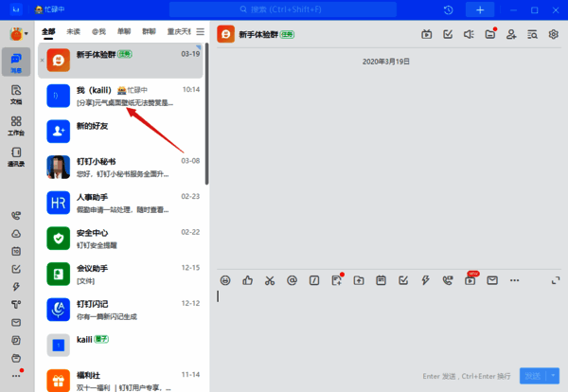This screenshot has width=568, height=392.
Task: Select the 单聊 conversation tab
Action: [x=124, y=32]
